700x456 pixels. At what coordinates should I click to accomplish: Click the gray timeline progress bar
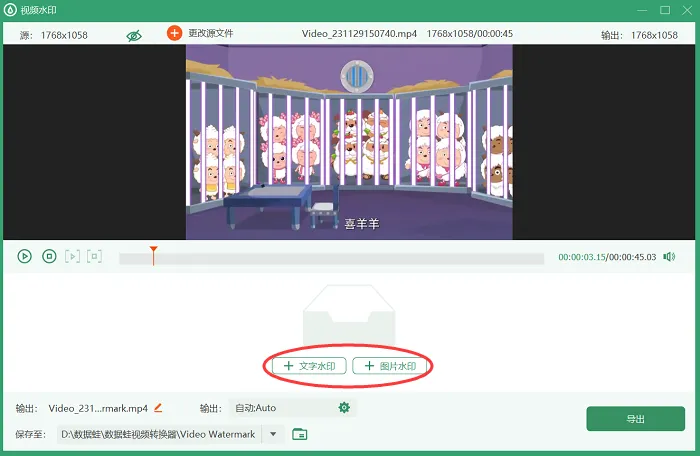(331, 259)
